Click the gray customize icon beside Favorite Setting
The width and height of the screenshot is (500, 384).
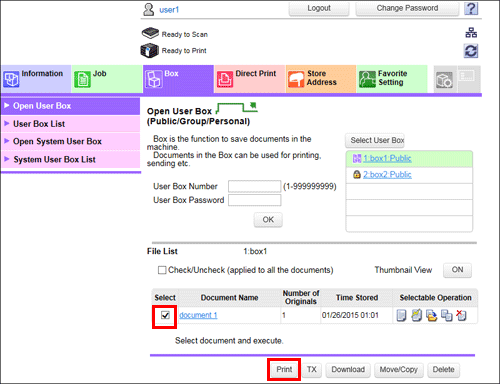pos(445,80)
